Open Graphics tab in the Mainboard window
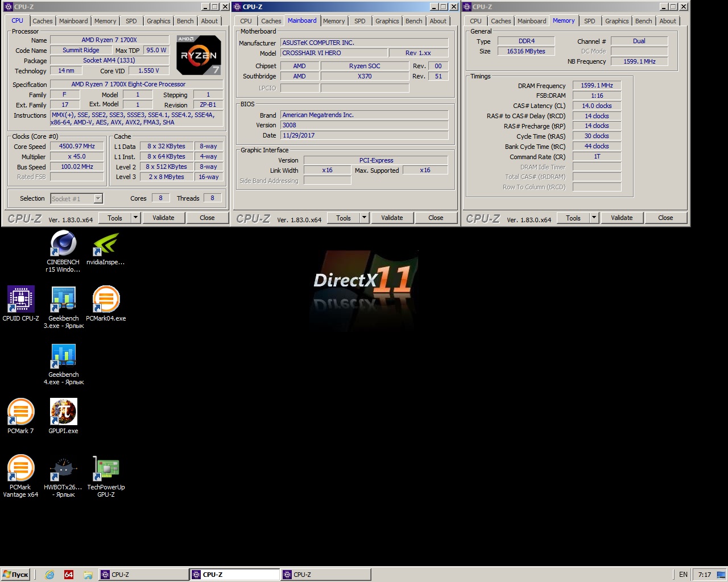 point(387,21)
